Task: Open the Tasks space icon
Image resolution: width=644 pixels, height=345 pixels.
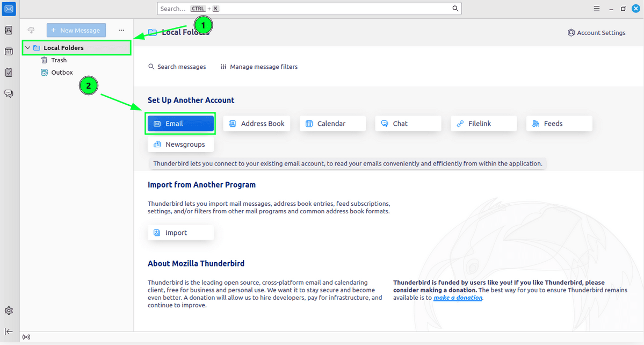Action: pos(9,73)
